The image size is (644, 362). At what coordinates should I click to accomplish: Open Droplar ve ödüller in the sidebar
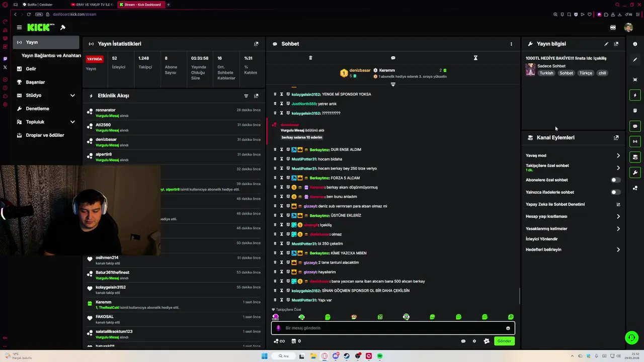[x=46, y=135]
